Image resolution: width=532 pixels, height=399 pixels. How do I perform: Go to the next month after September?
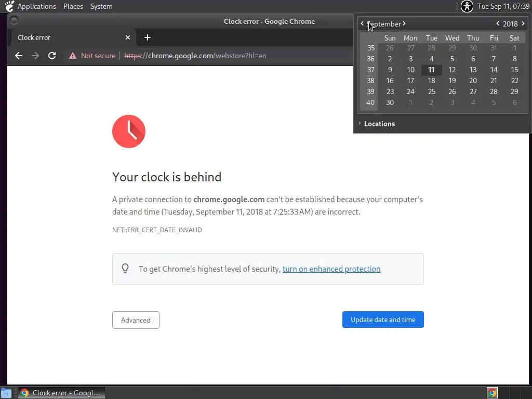click(x=404, y=24)
